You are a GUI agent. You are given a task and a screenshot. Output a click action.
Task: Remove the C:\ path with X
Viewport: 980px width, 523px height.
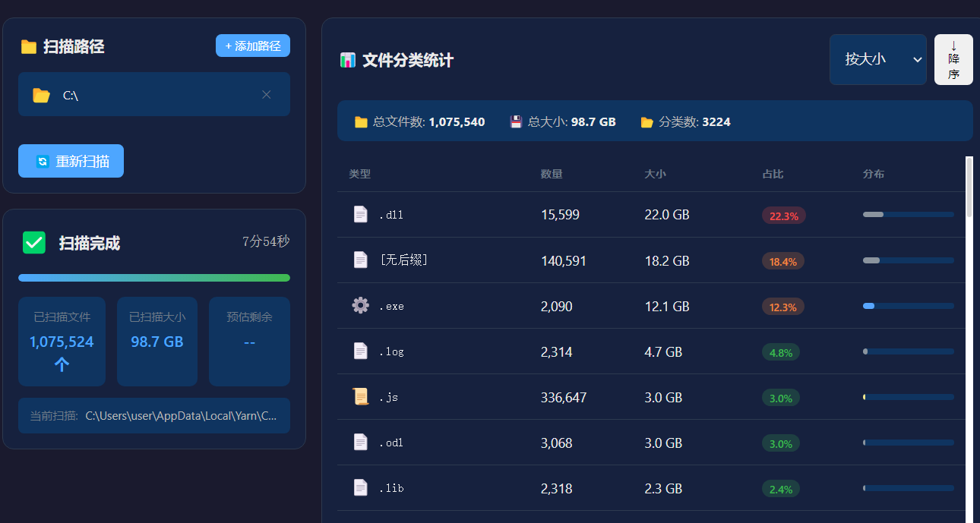267,95
